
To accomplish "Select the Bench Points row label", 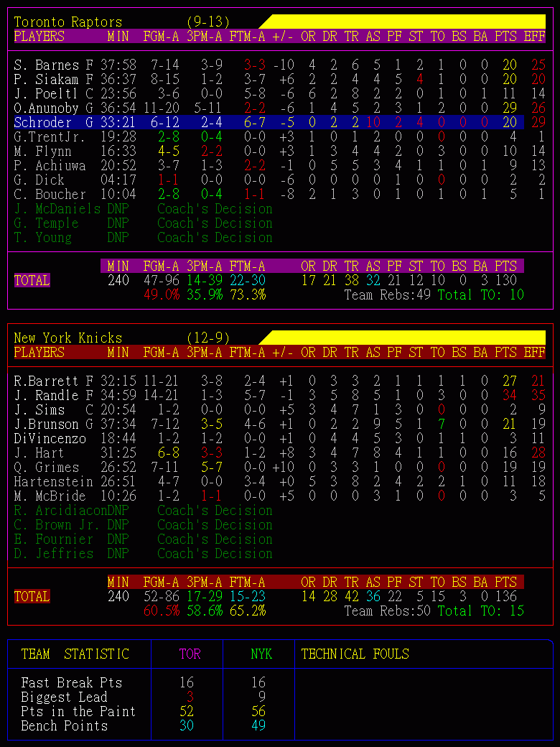I will [x=65, y=725].
